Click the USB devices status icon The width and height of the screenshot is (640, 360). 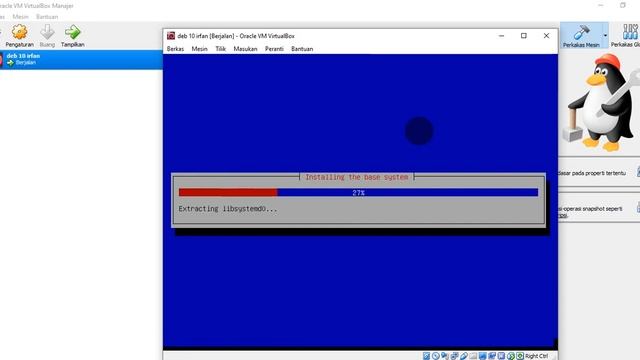[x=464, y=356]
